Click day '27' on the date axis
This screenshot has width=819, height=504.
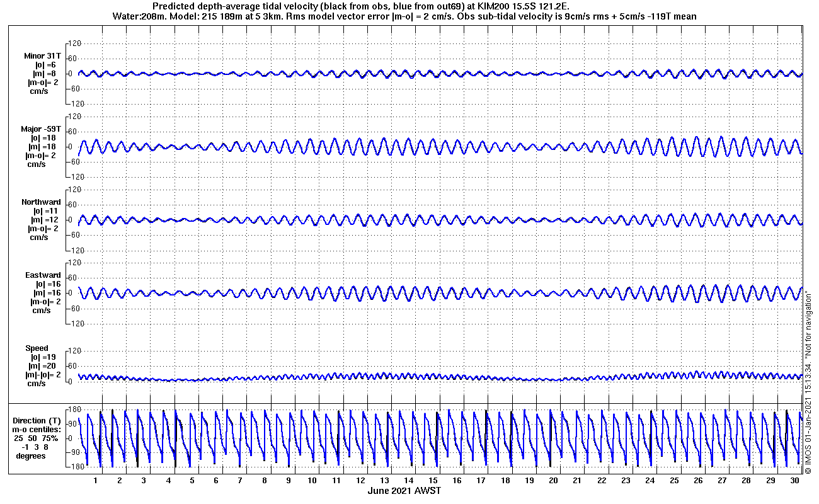pyautogui.click(x=722, y=481)
